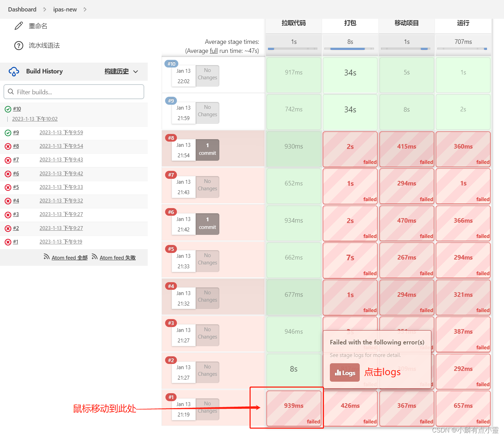Click the failed 387ms cell of build #3
This screenshot has height=437, width=504.
tap(463, 334)
